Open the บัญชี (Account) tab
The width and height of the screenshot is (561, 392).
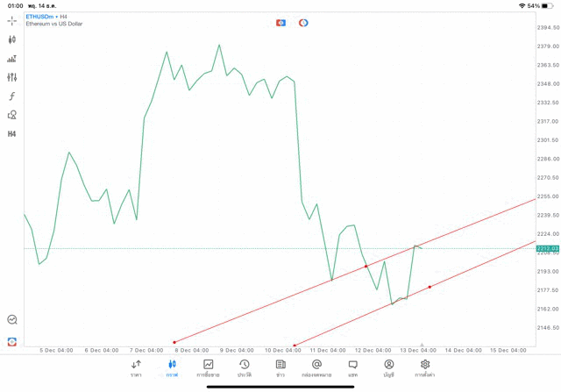pyautogui.click(x=388, y=367)
